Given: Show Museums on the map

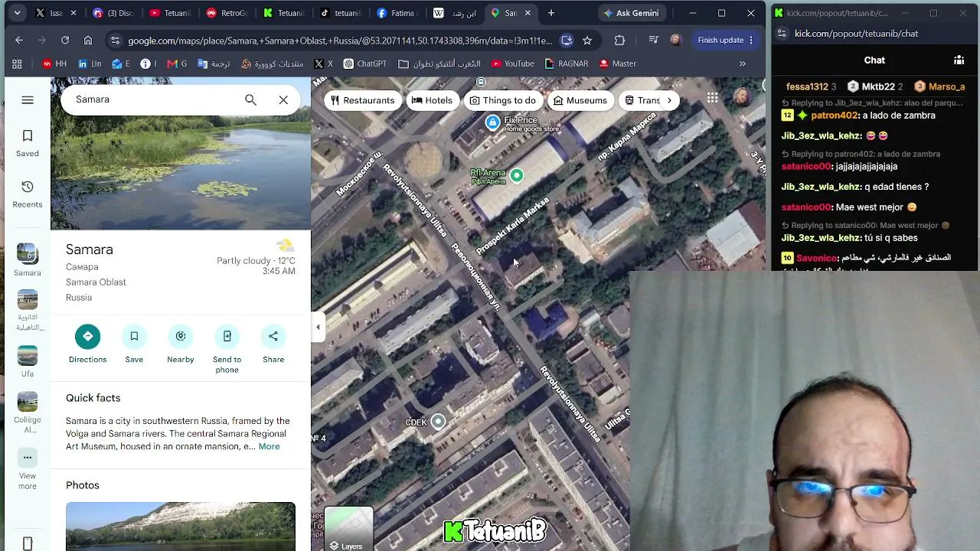Looking at the screenshot, I should [580, 100].
